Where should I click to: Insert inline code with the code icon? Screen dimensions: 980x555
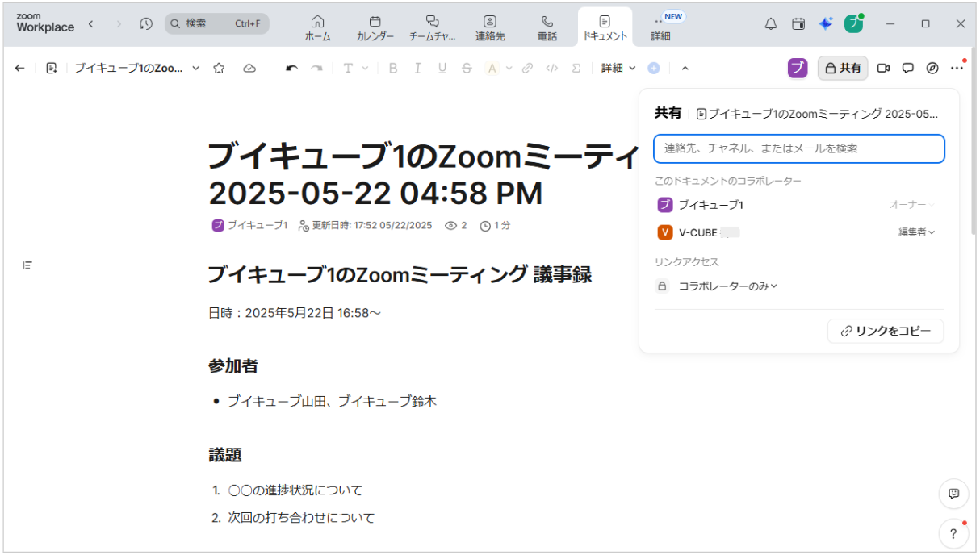pyautogui.click(x=551, y=69)
